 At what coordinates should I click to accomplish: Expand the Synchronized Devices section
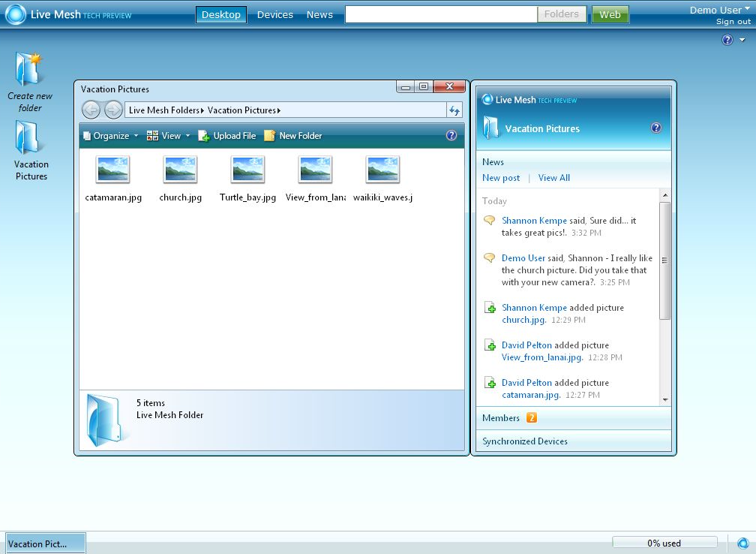tap(574, 441)
